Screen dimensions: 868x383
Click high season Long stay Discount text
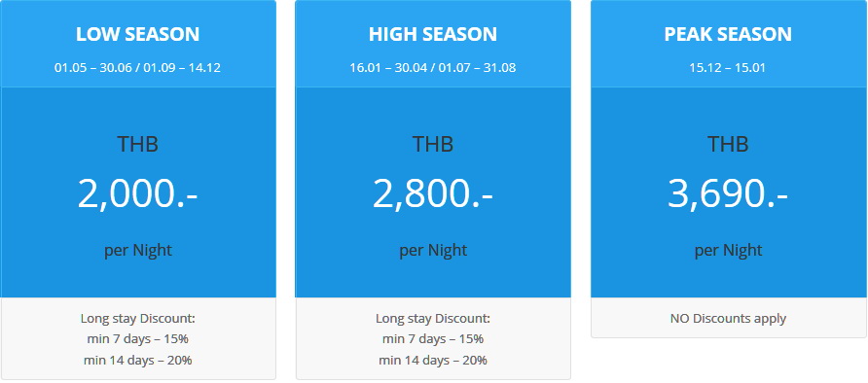[433, 319]
